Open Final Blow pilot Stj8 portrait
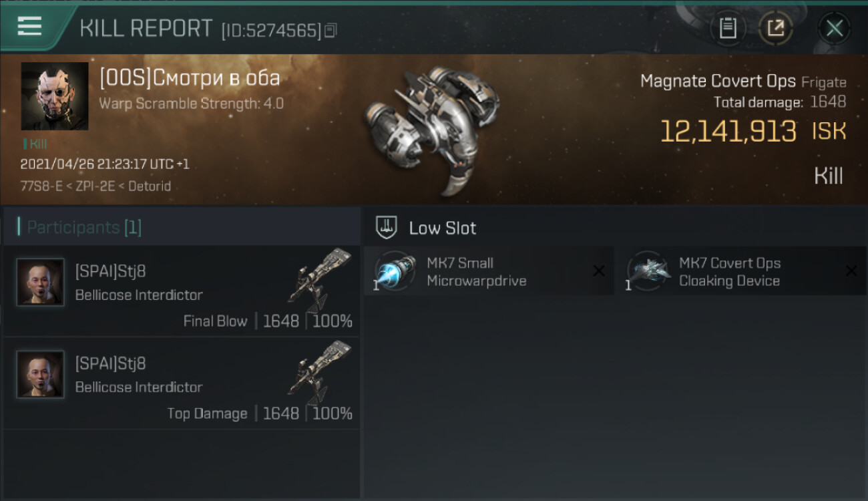 coord(41,282)
